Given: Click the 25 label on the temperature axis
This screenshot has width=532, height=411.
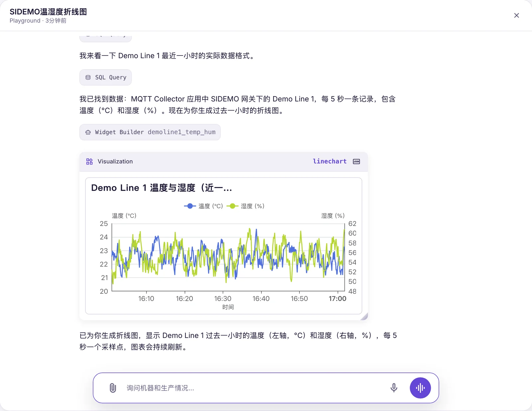Looking at the screenshot, I should (104, 224).
